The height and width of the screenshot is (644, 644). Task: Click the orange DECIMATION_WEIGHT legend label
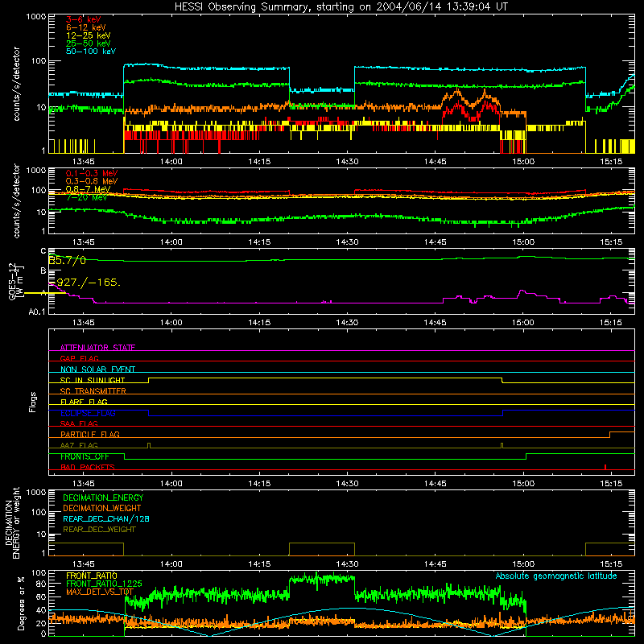[x=102, y=508]
